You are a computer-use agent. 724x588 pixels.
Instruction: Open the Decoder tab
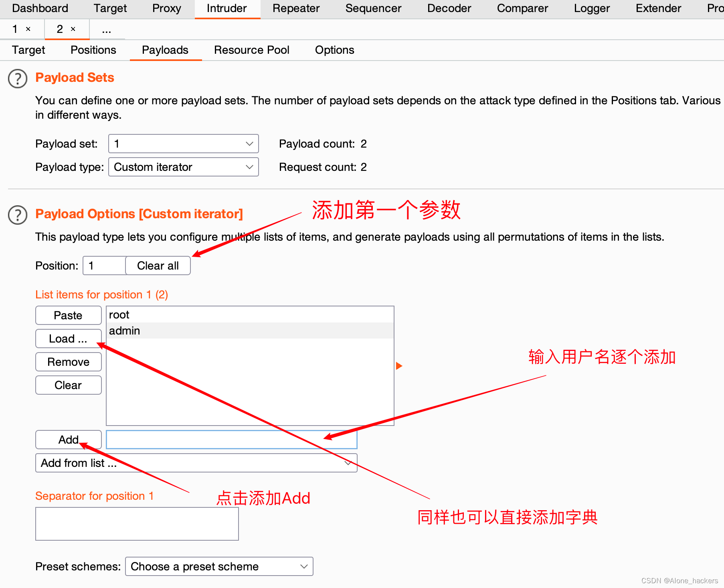449,8
